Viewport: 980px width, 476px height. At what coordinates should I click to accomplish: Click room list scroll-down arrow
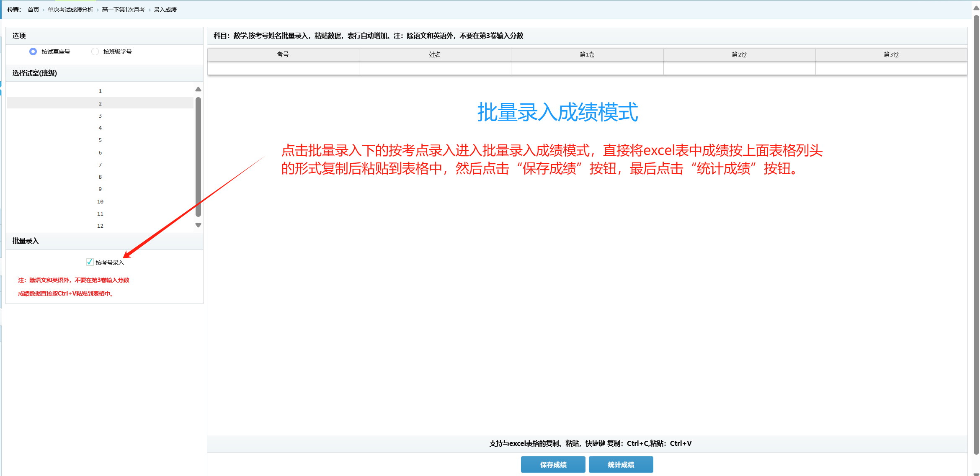[199, 225]
